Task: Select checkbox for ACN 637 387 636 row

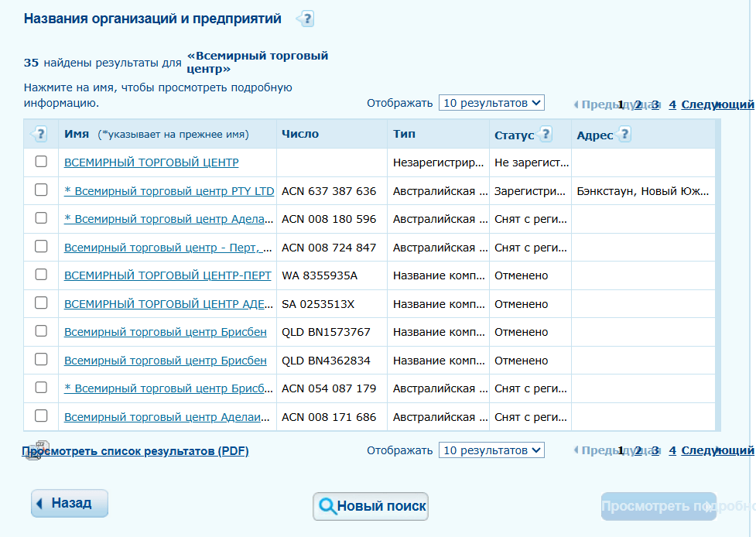Action: tap(41, 190)
